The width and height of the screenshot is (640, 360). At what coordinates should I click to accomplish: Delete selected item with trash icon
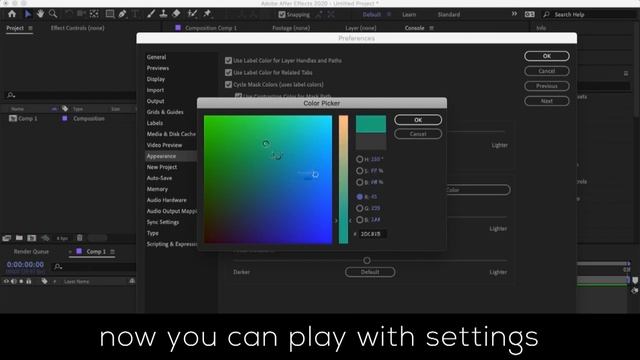point(80,238)
